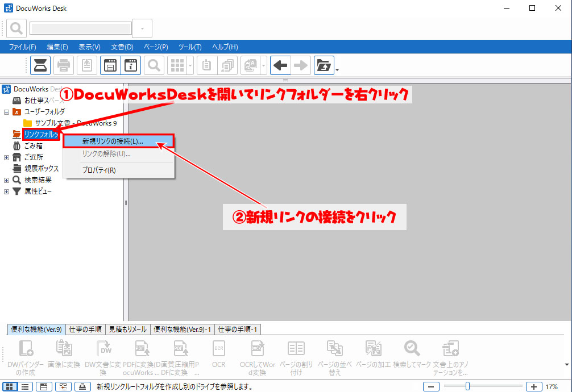Choose 新規リンクの接続(L)... from the context menu
Screen dimensions: 572x392
pyautogui.click(x=119, y=141)
